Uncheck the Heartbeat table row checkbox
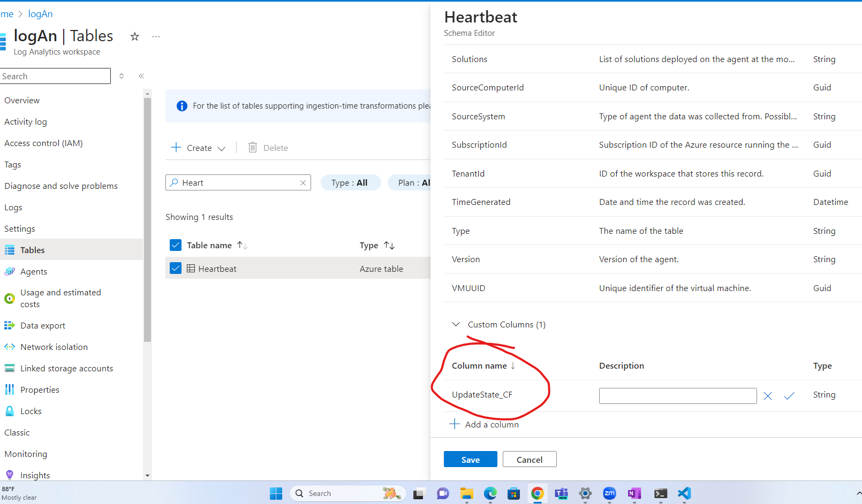Viewport: 862px width, 504px height. 176,268
